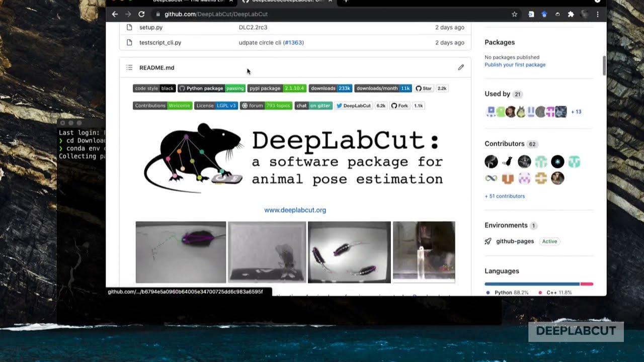The image size is (644, 362).
Task: Open the Chrome profile avatar
Action: click(x=585, y=14)
